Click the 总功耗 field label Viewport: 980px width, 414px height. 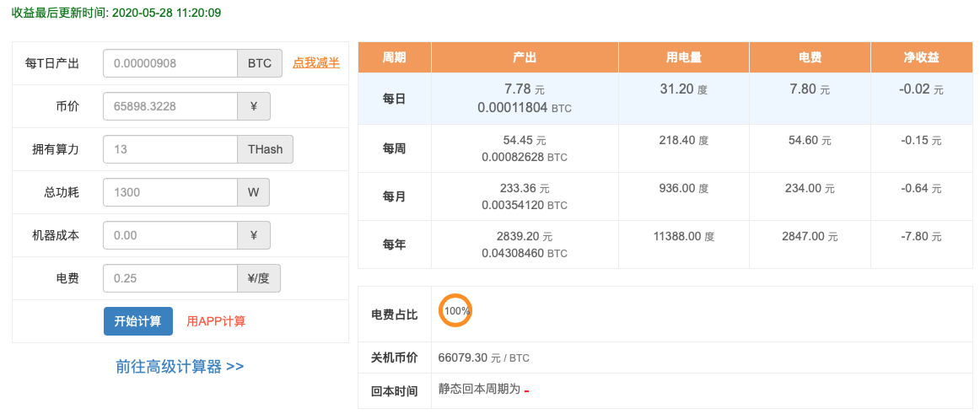click(62, 192)
